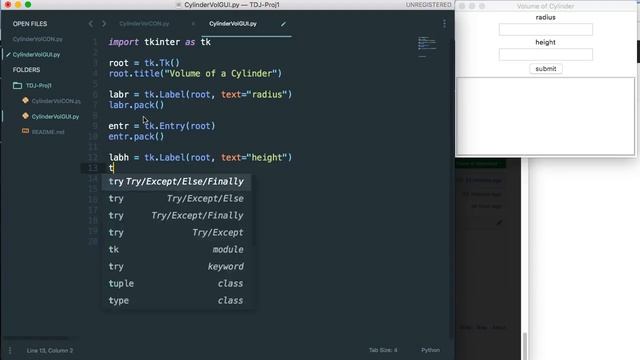Click the CylinderVolGUI.py file icon in folder tree

click(25, 116)
